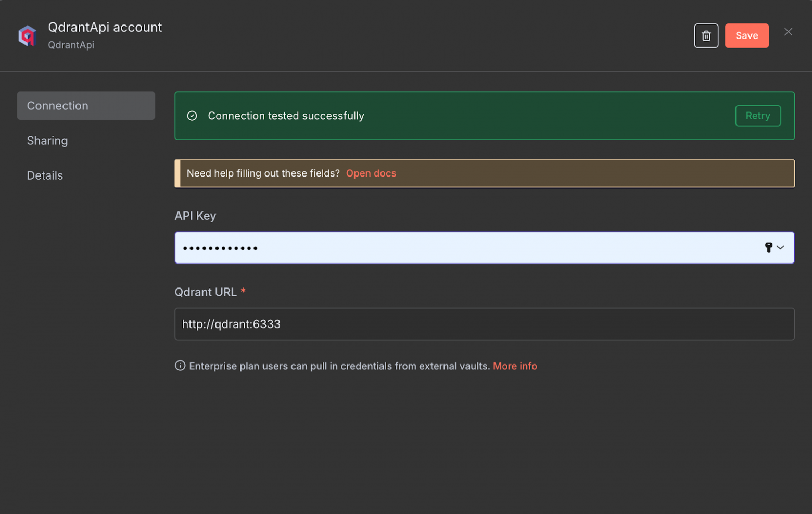Screen dimensions: 812x514
Task: Click the 'Connection tested successfully' message
Action: tap(286, 116)
